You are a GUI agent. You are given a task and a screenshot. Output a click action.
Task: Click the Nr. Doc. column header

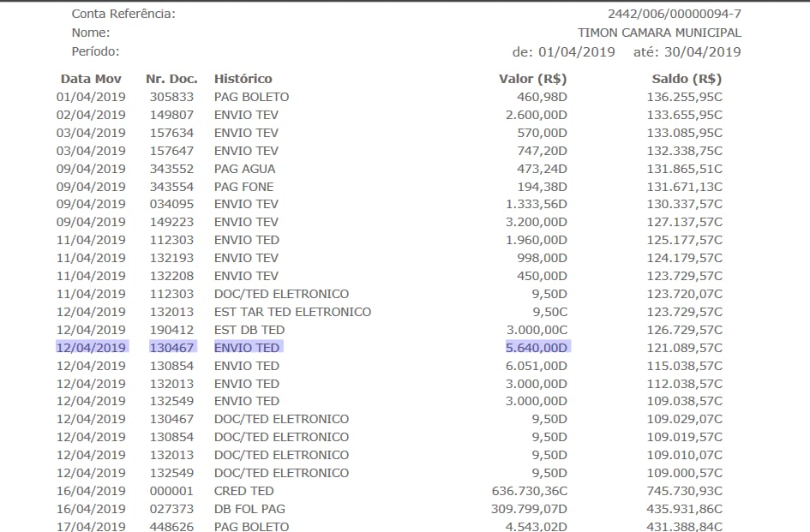[x=171, y=79]
